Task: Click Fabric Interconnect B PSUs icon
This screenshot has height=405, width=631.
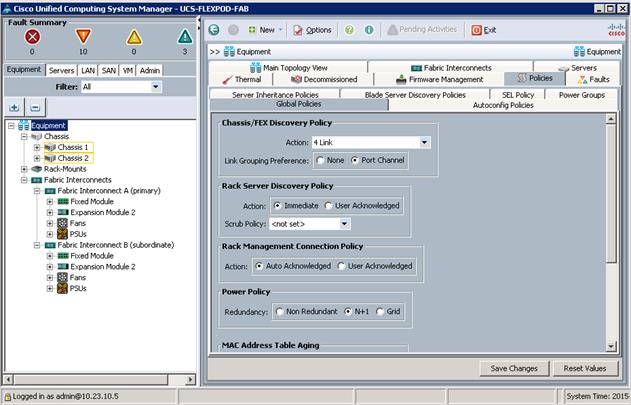Action: pos(62,288)
